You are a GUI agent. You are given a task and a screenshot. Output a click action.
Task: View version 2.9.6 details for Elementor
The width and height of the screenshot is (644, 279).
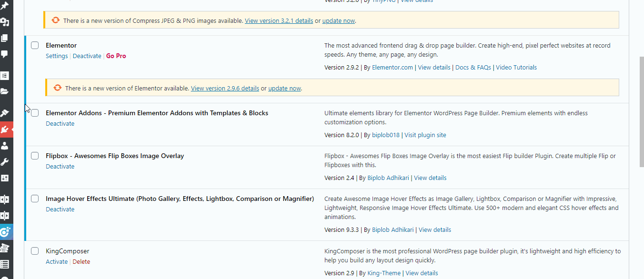(x=225, y=88)
